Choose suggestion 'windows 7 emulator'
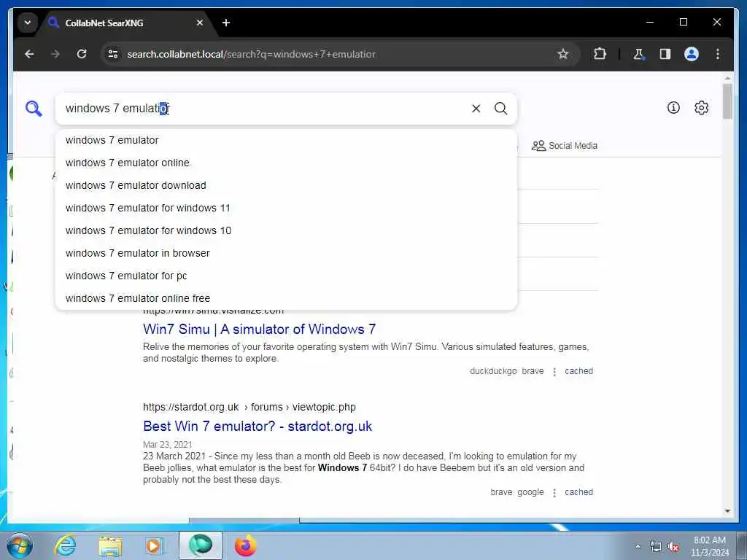This screenshot has height=560, width=747. (x=286, y=140)
